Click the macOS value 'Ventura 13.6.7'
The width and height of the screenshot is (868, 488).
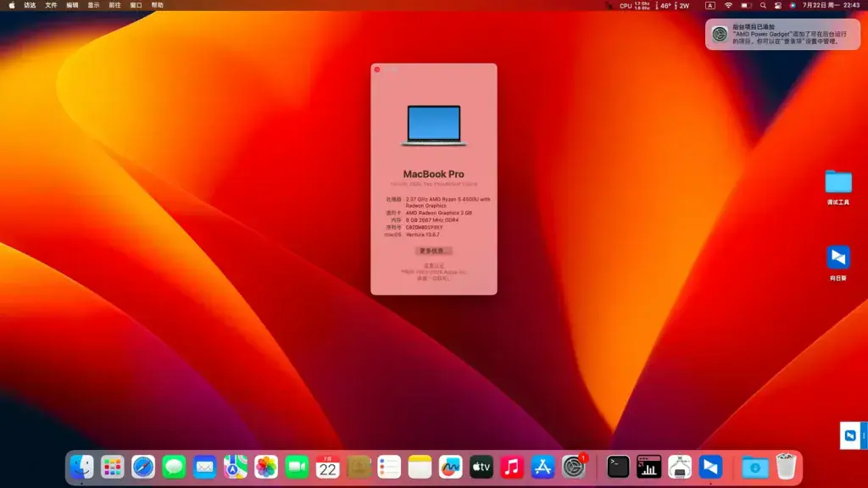[x=422, y=235]
